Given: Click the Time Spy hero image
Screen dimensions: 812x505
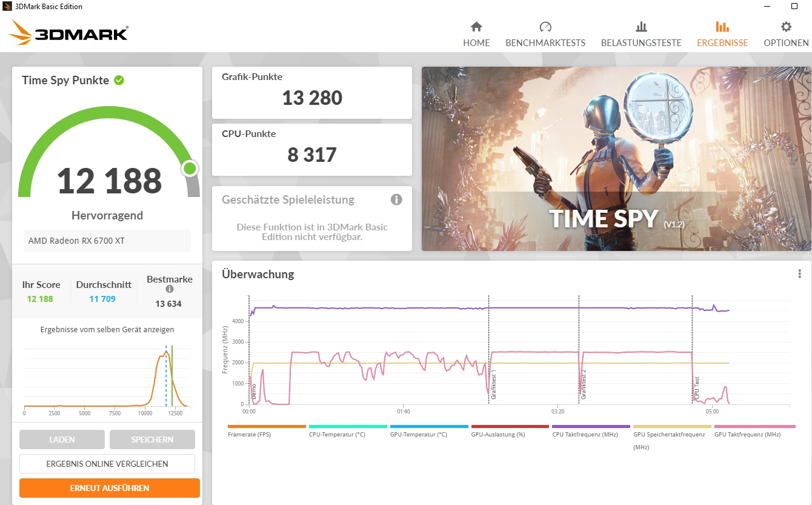Looking at the screenshot, I should click(616, 159).
